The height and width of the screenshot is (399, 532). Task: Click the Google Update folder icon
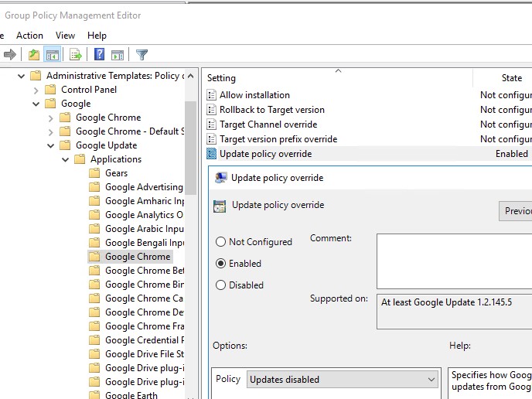point(65,145)
